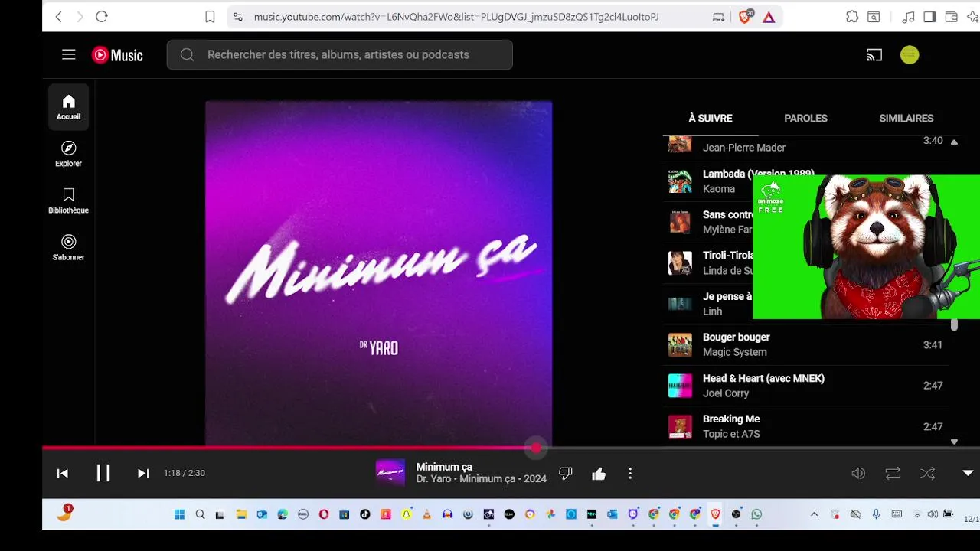Bookmark this page
This screenshot has width=980, height=551.
tap(210, 17)
